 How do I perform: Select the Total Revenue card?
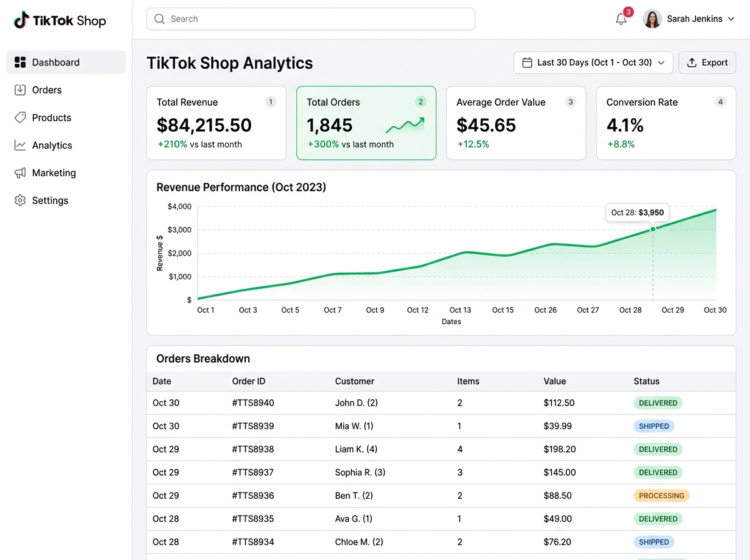point(216,123)
